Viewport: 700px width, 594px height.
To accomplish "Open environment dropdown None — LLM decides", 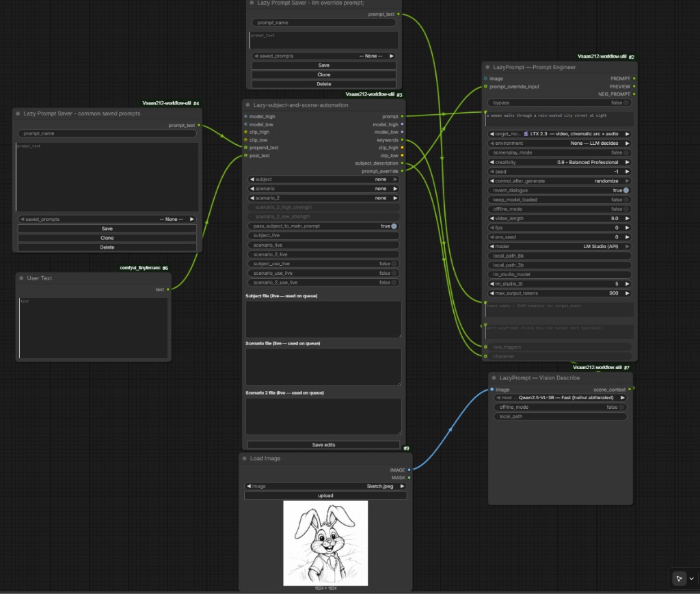I will (559, 144).
